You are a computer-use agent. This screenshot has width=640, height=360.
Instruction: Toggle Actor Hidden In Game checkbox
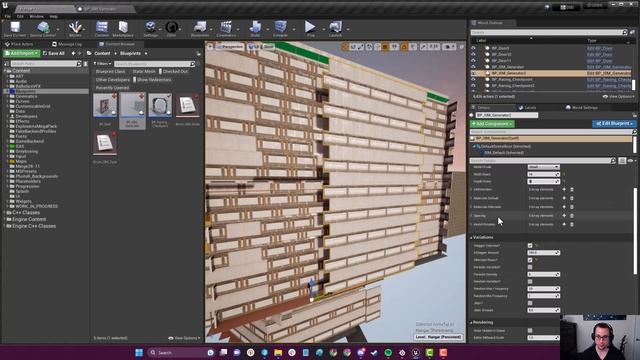[530, 331]
